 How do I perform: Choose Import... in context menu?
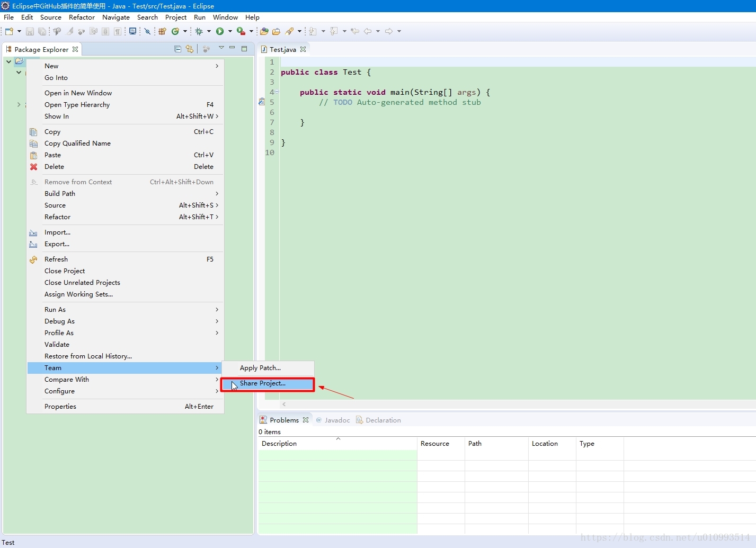click(x=125, y=232)
